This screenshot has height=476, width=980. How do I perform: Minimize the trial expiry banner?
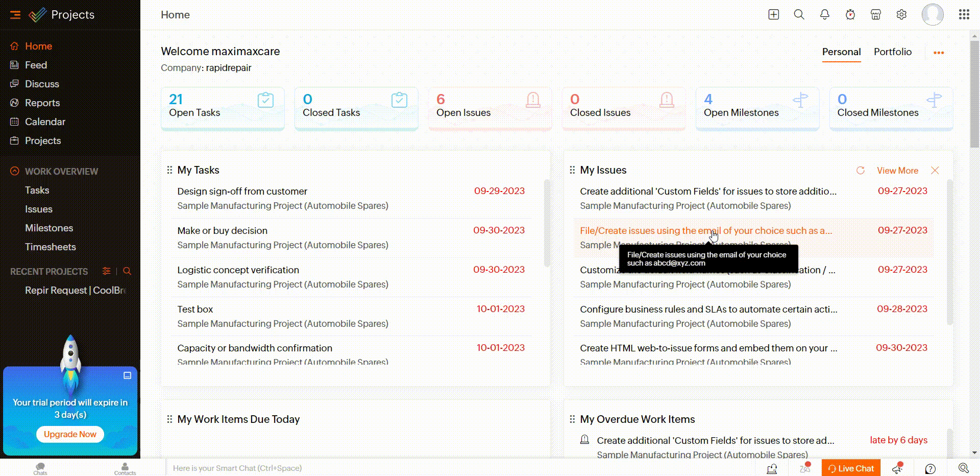[x=128, y=375]
